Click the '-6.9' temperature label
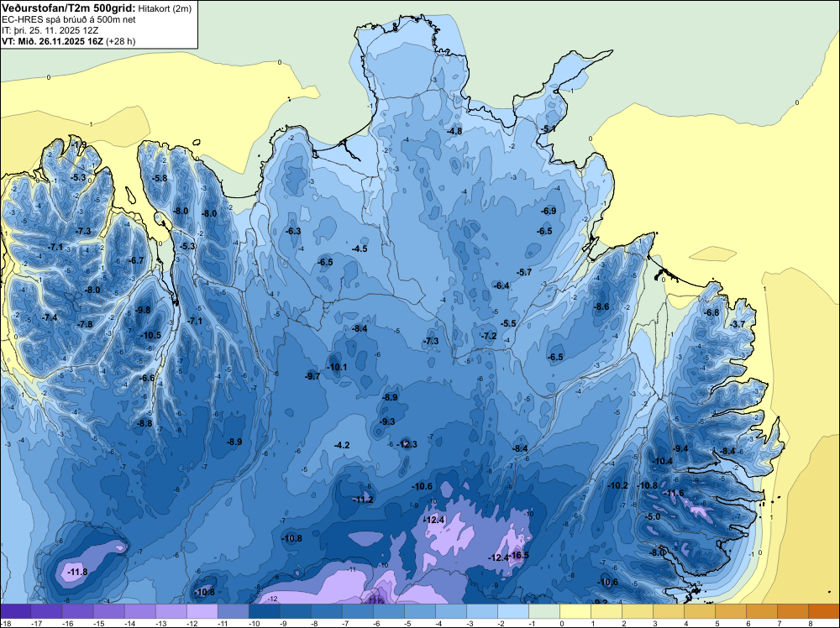 pyautogui.click(x=548, y=211)
